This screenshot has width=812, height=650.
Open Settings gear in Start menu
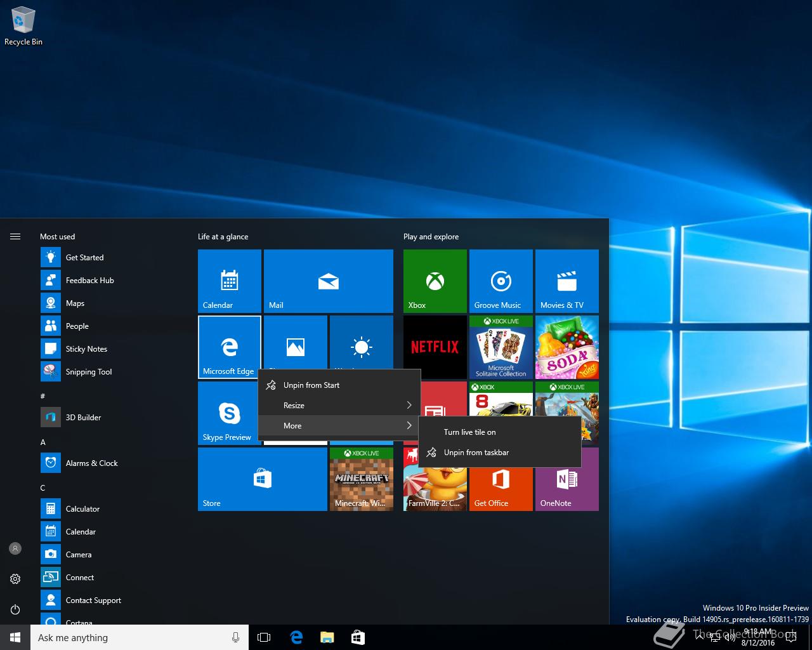[x=15, y=579]
